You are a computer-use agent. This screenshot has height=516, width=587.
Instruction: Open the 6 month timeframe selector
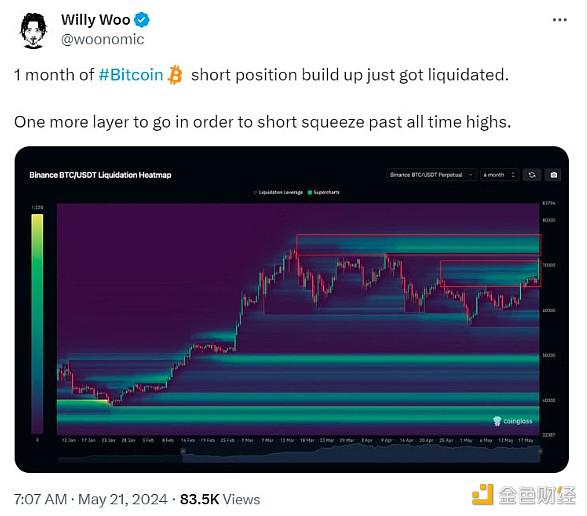click(x=499, y=175)
